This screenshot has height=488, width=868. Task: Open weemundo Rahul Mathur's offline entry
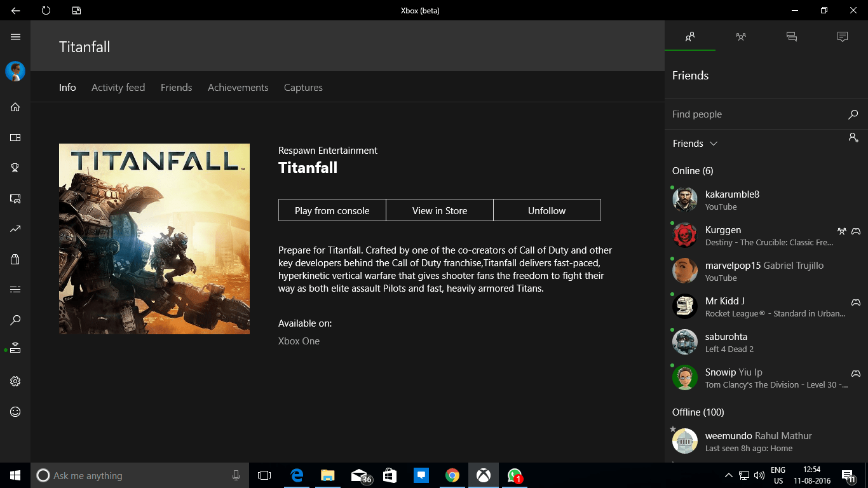coord(766,441)
